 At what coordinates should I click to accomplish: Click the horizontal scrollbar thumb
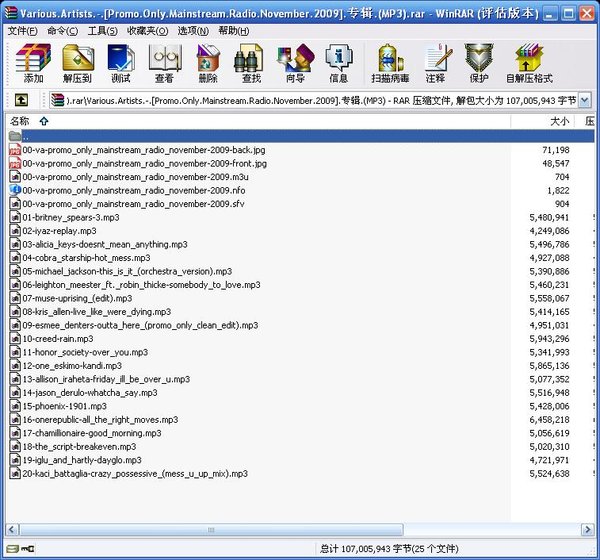click(x=210, y=530)
